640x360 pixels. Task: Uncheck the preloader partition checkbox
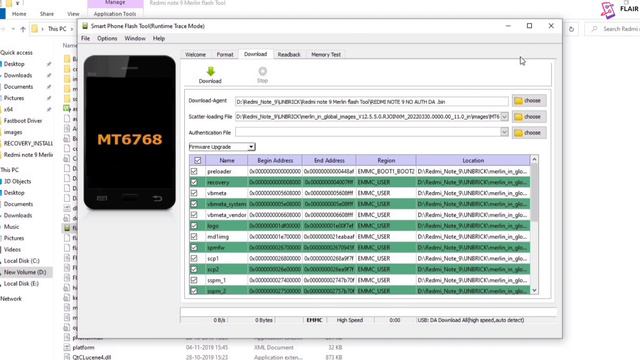click(x=194, y=171)
